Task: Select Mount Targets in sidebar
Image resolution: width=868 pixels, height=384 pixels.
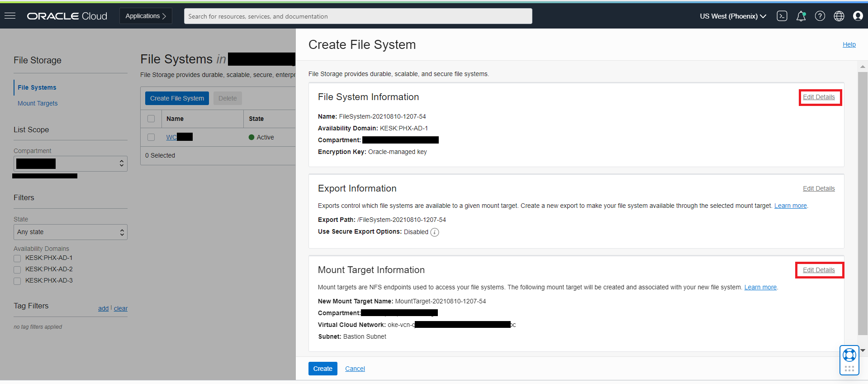Action: [38, 103]
